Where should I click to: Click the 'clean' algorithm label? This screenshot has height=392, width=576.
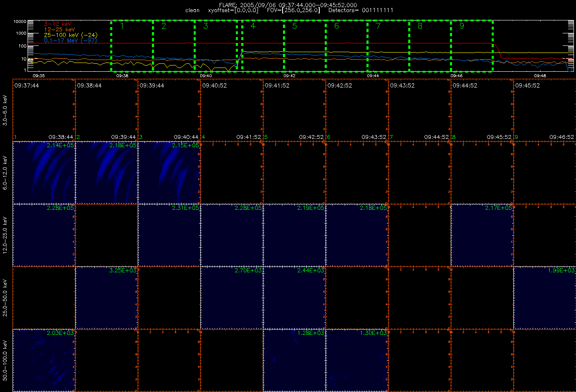pos(192,10)
